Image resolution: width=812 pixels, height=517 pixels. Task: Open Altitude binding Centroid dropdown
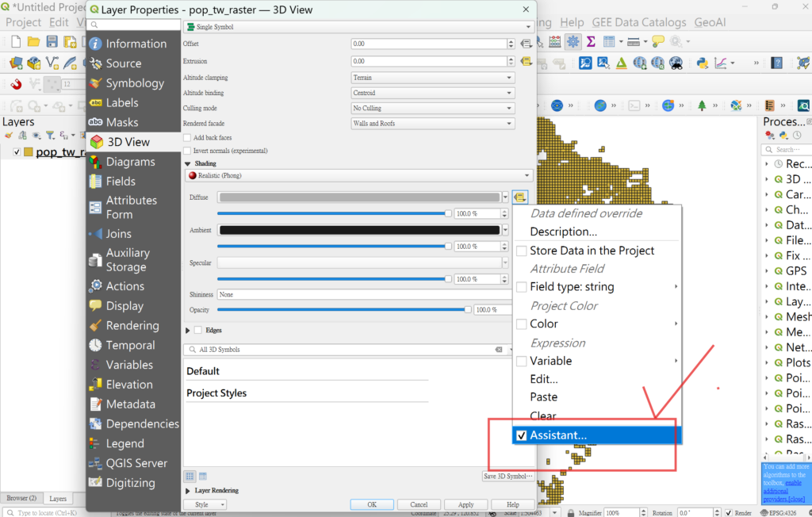[432, 93]
